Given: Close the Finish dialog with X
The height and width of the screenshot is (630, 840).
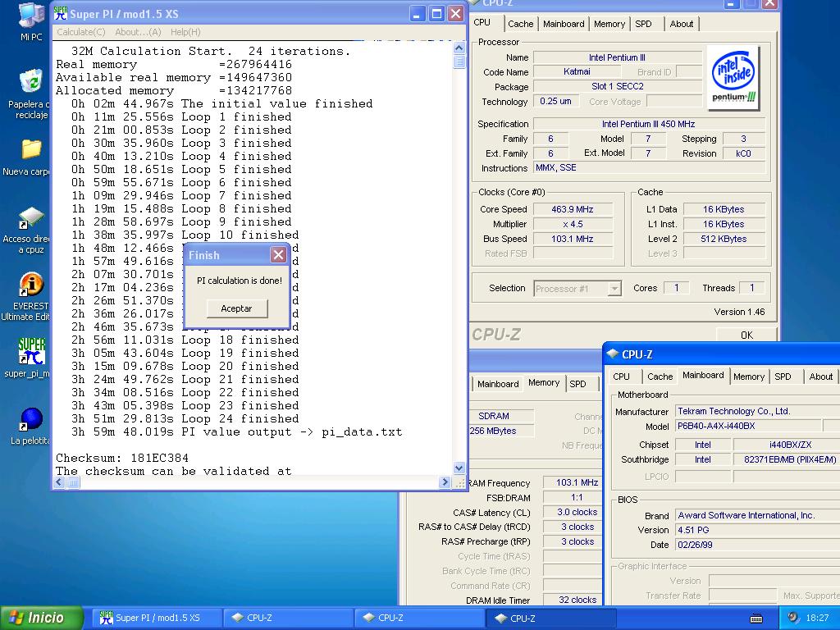Looking at the screenshot, I should [278, 255].
